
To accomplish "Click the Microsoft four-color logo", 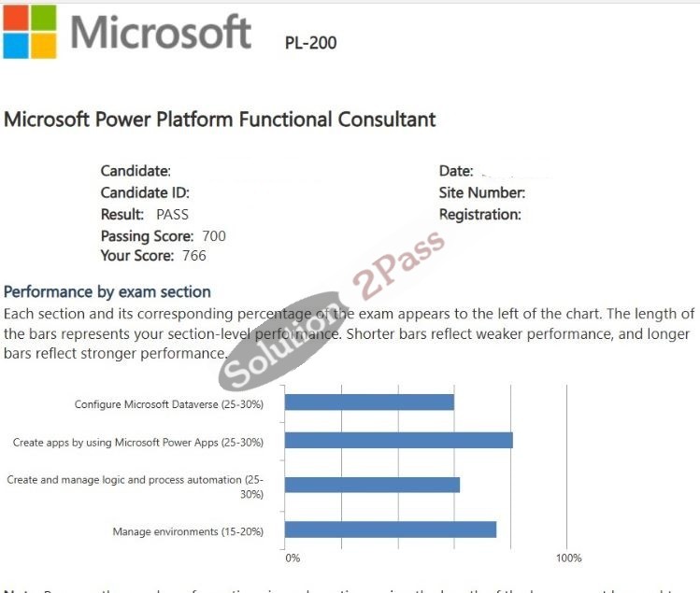I will coord(30,32).
